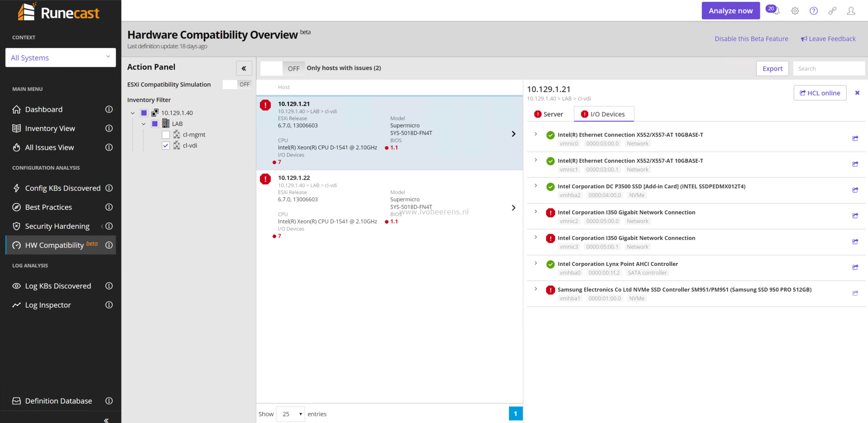Open the user profile icon
Viewport: 868px width, 423px height.
coord(851,11)
